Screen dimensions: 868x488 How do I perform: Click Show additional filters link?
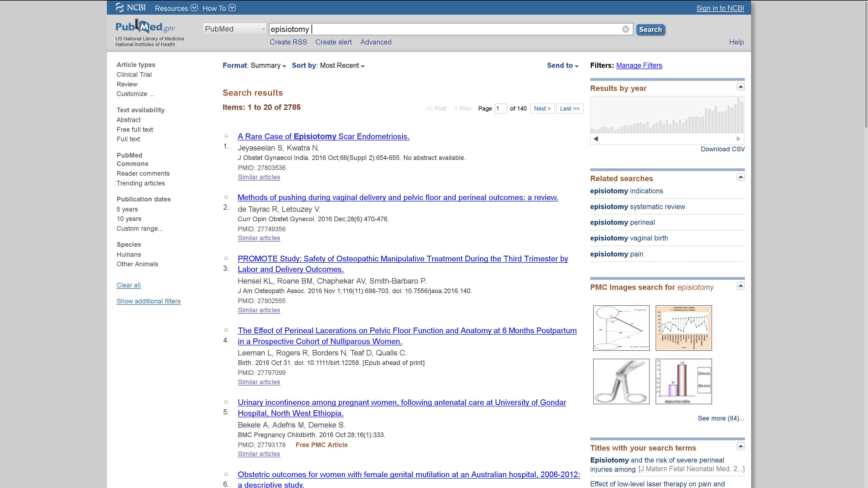tap(148, 301)
